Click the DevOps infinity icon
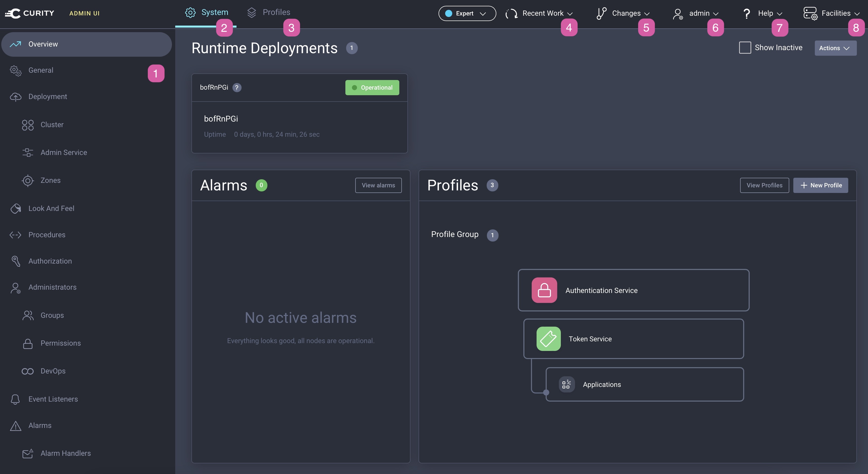The width and height of the screenshot is (868, 474). (x=28, y=371)
